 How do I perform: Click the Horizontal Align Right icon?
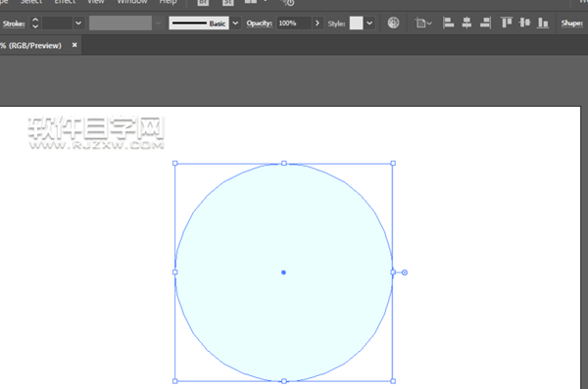click(x=486, y=23)
